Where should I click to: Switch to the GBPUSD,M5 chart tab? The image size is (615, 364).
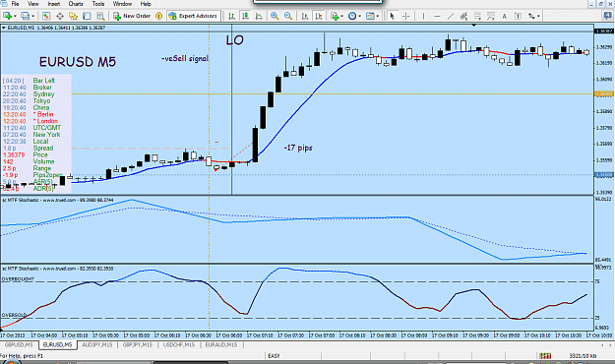pos(19,344)
